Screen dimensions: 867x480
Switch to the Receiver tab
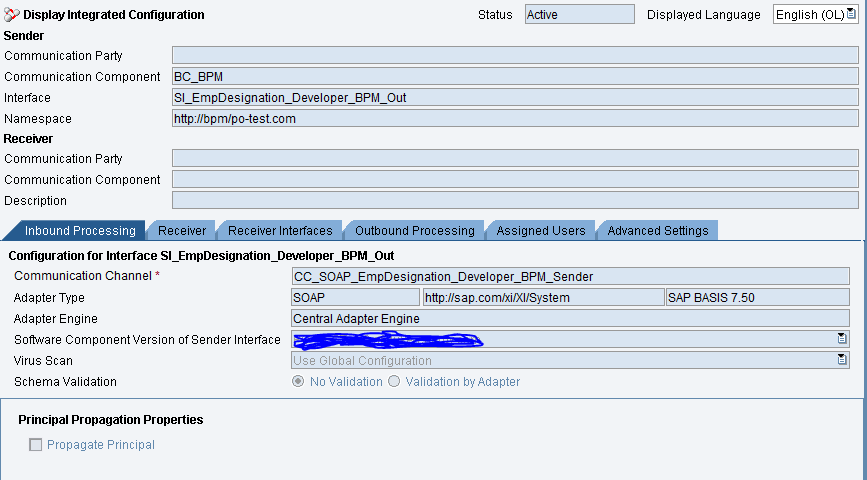point(182,231)
